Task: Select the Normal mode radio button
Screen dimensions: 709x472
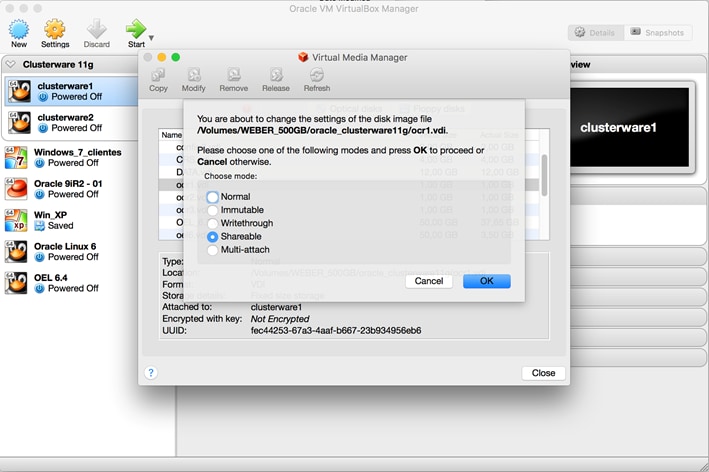Action: [213, 197]
